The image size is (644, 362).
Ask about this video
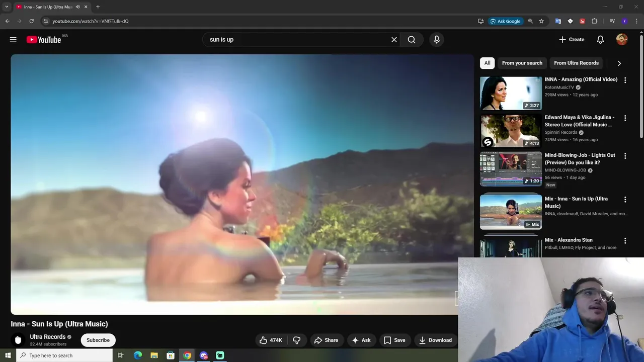coord(361,340)
